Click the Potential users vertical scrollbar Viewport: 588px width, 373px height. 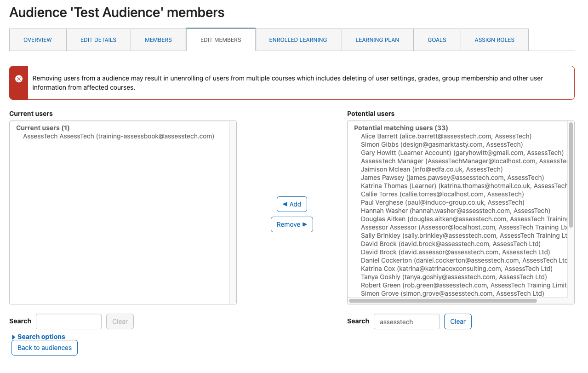point(571,175)
